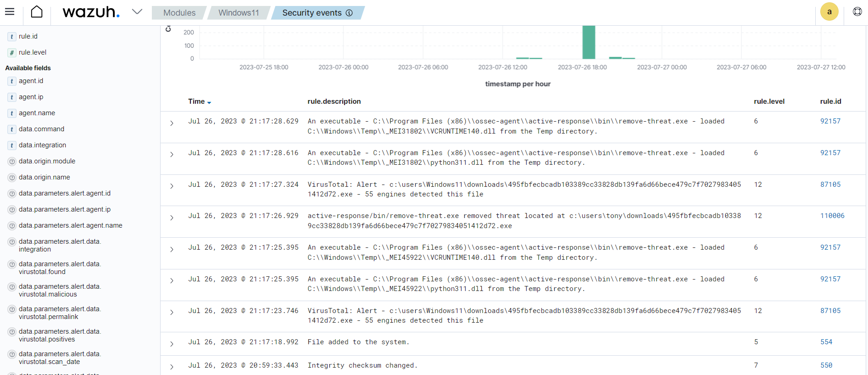Click the data.parameters.alert.agent.id type icon
This screenshot has width=868, height=375.
click(x=12, y=194)
